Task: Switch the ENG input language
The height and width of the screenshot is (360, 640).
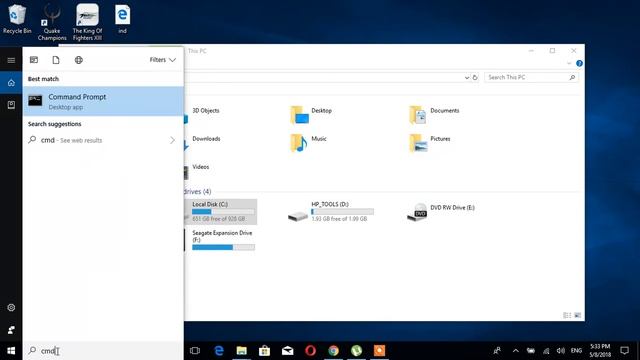Action: tap(576, 351)
